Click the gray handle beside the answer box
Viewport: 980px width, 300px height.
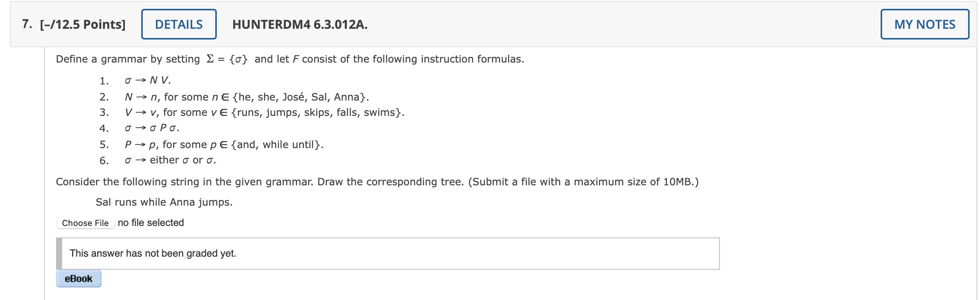pos(59,253)
